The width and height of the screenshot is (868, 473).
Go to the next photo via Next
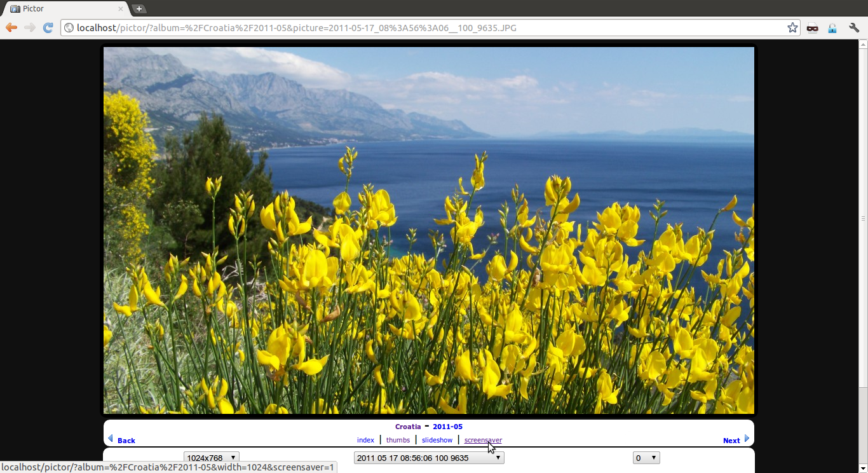point(731,441)
